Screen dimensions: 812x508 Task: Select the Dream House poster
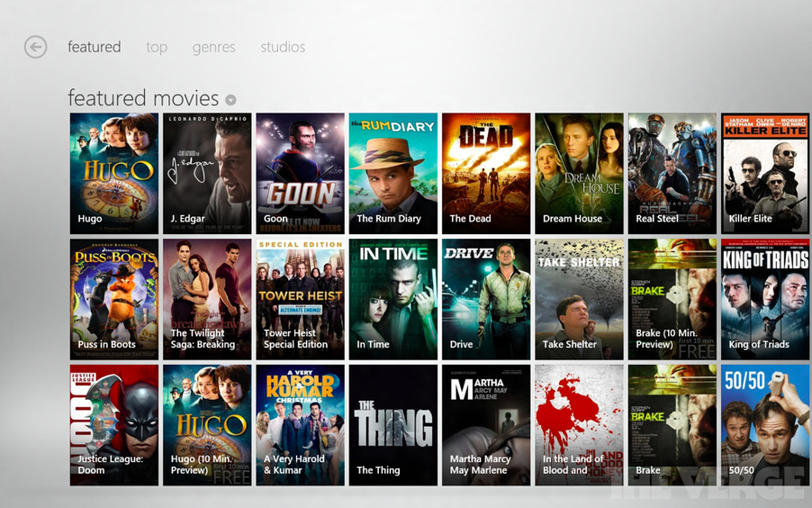pyautogui.click(x=579, y=174)
